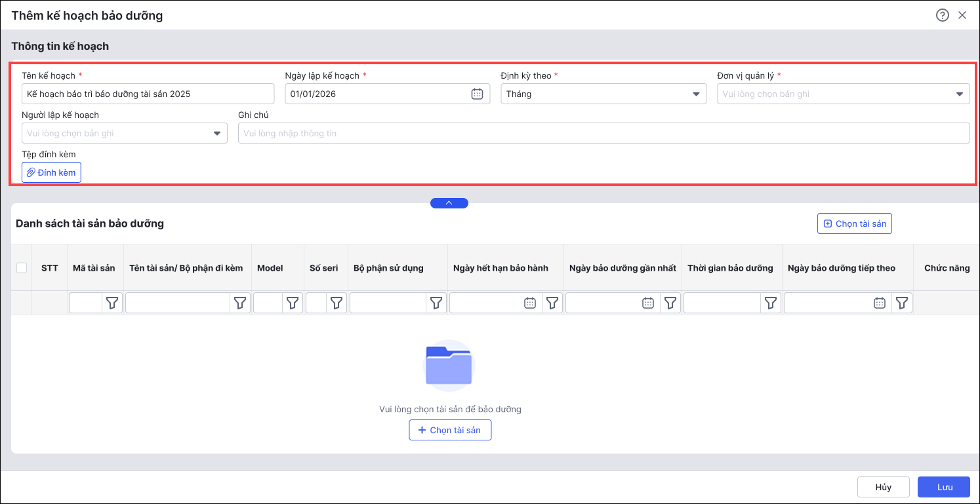Tick the select-all checkbox in table header
Viewport: 980px width, 504px height.
click(22, 267)
